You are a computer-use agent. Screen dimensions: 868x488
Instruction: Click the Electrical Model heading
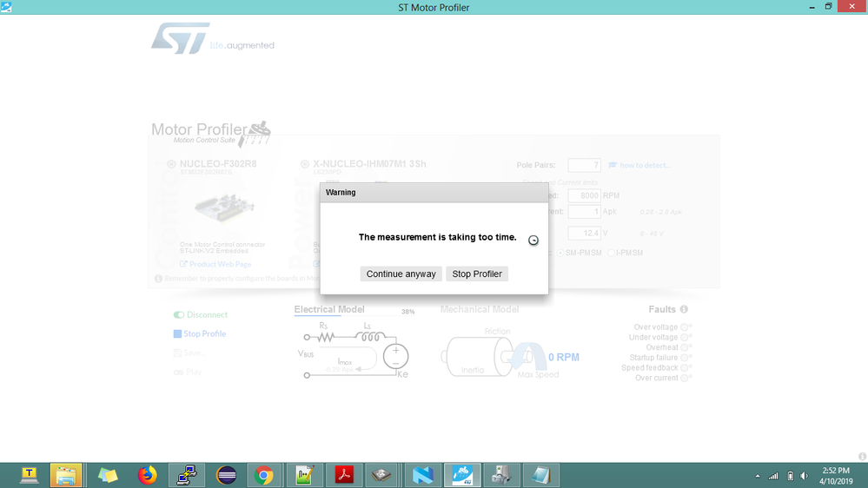(329, 309)
